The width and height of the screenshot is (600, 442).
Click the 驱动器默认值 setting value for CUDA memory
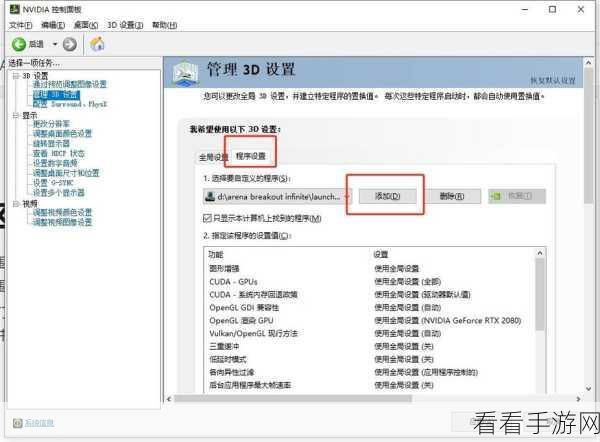point(422,295)
